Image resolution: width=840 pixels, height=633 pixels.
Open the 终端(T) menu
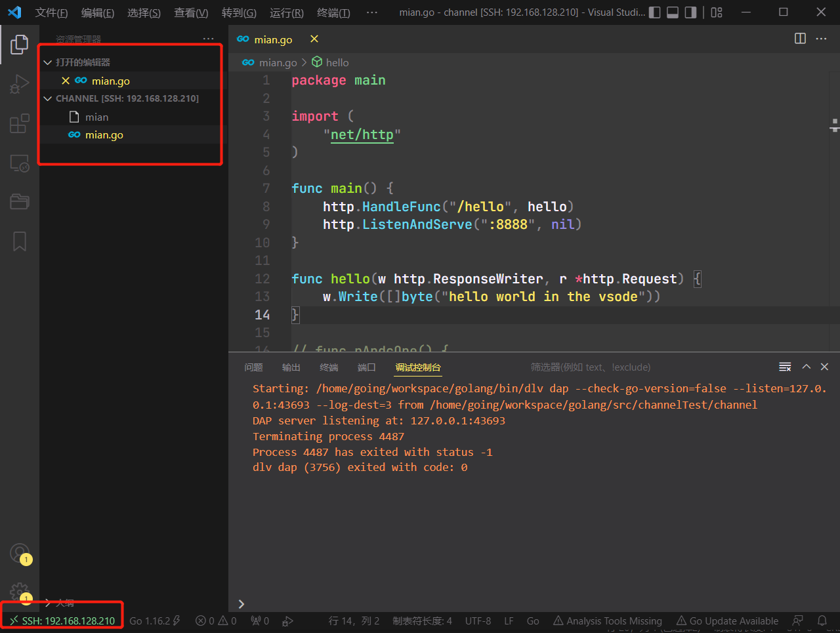coord(334,12)
